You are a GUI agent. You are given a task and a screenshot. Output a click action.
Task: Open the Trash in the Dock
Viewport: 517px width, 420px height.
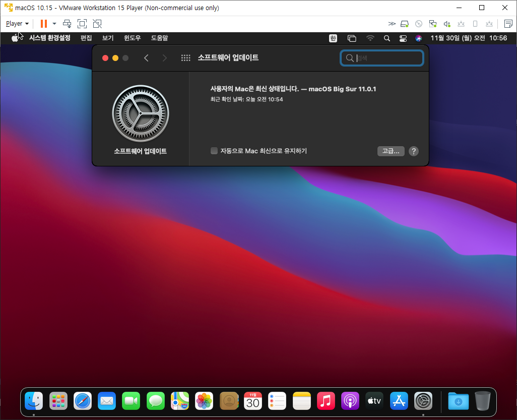(x=483, y=401)
